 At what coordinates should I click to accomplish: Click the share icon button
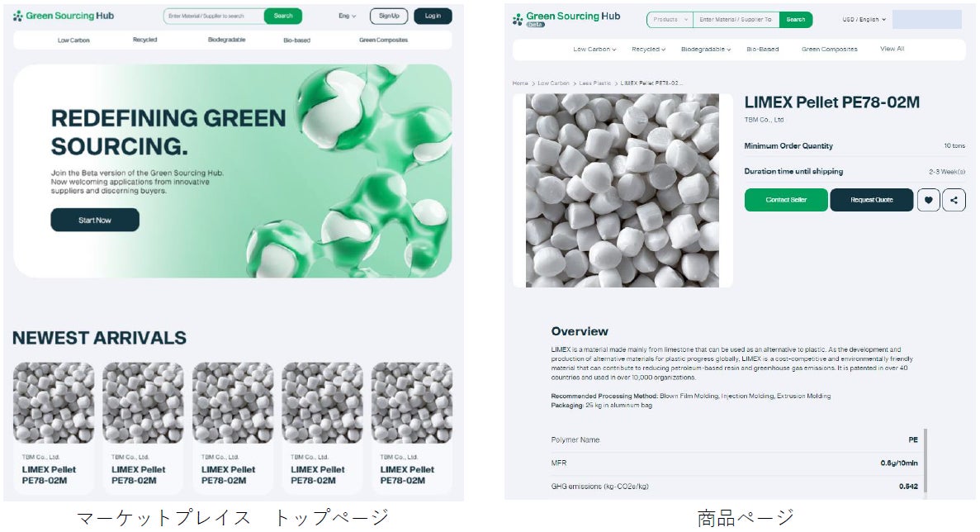coord(954,200)
